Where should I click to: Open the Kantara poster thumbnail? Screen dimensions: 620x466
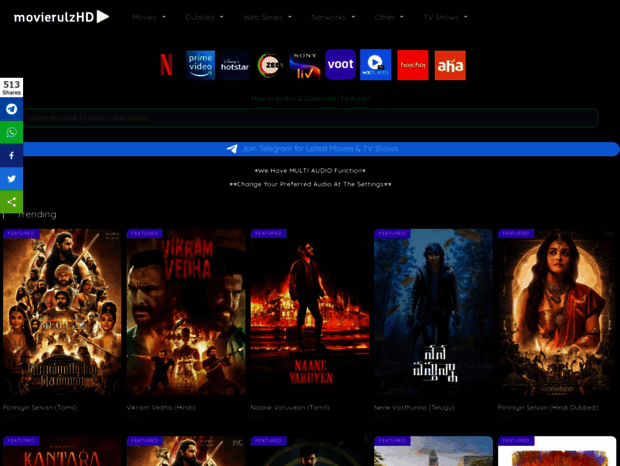click(62, 451)
